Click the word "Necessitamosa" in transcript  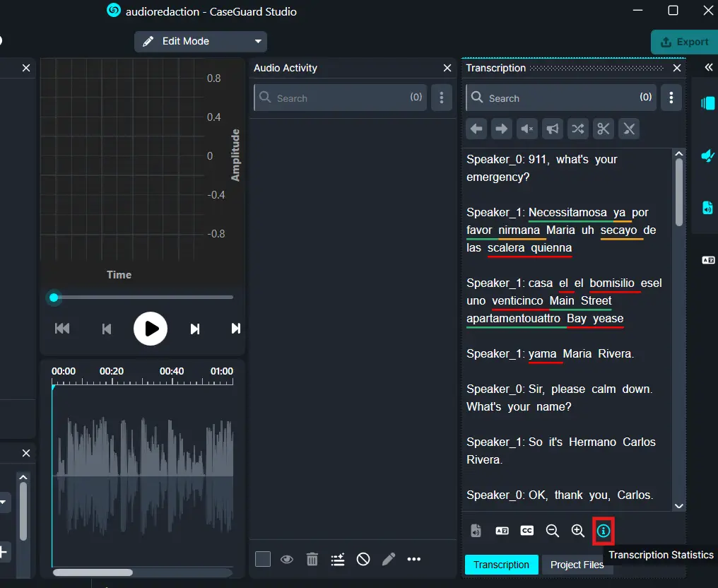click(567, 213)
